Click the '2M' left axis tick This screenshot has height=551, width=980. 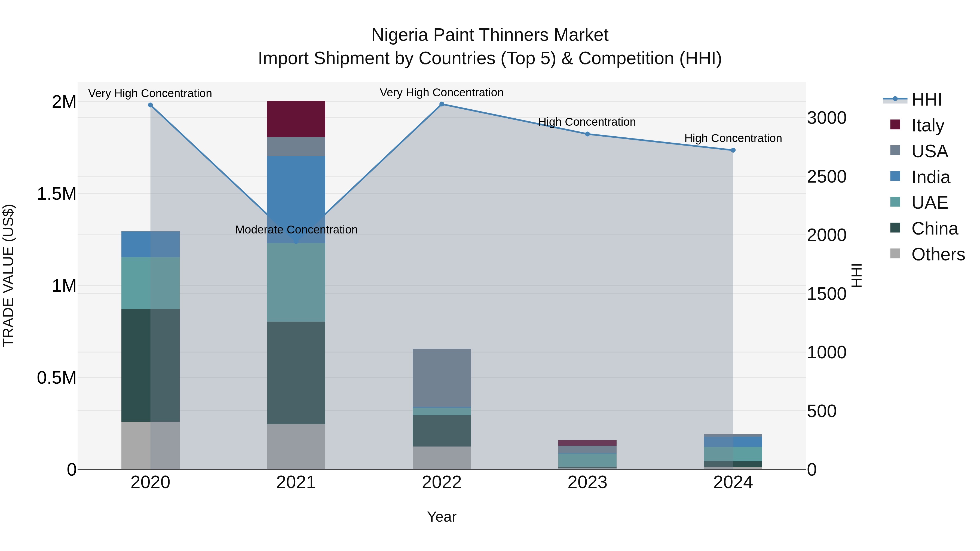pos(64,102)
